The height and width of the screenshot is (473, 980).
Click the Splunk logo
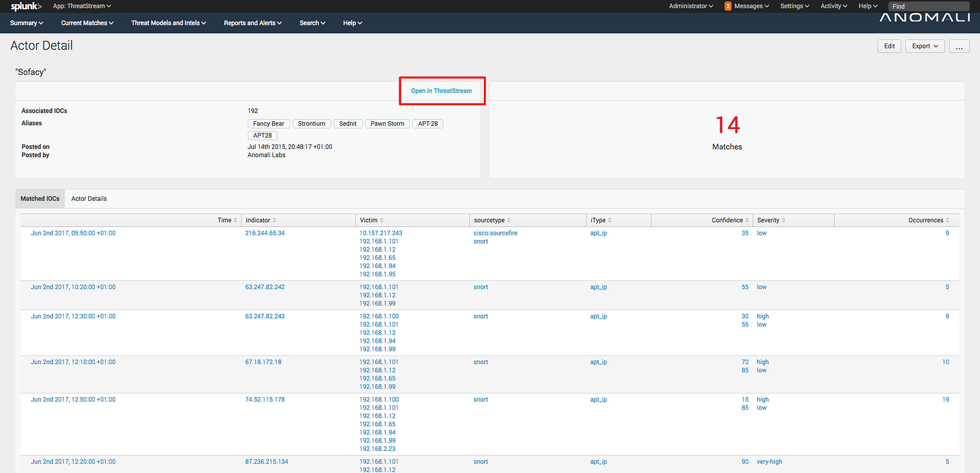tap(26, 6)
